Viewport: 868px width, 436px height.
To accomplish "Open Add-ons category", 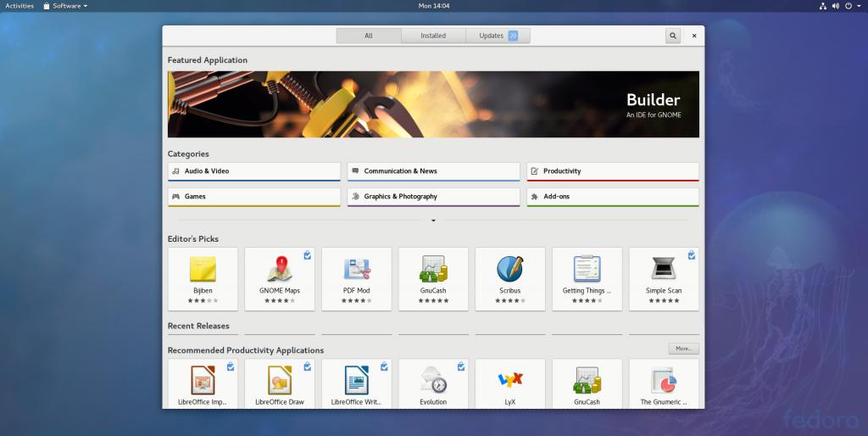I will [x=613, y=198].
